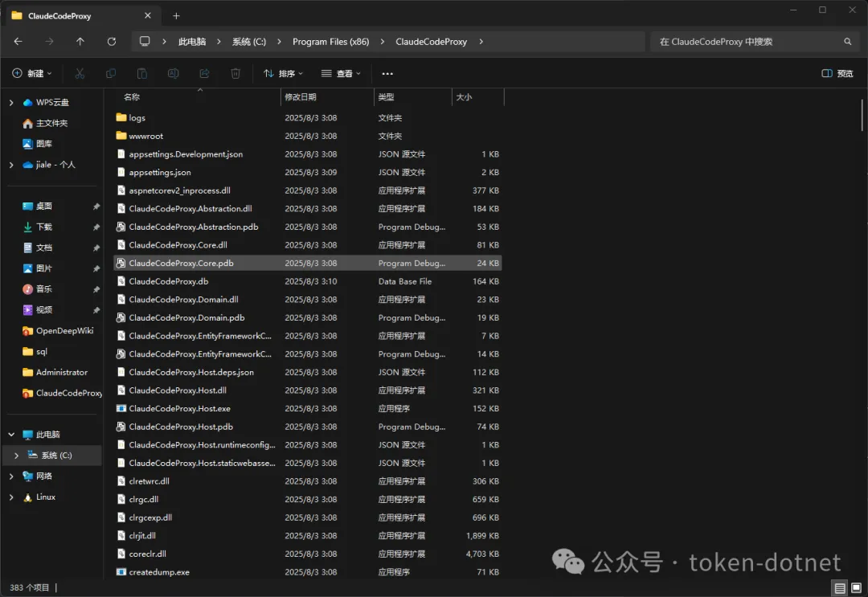Select ClaudeCodeProxy.Abstraction.pdb file

click(x=307, y=227)
